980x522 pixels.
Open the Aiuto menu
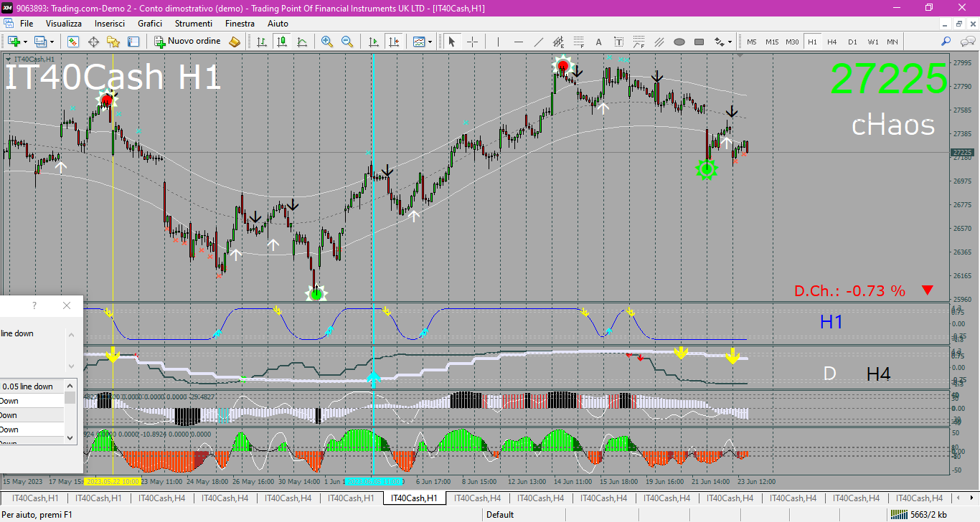pyautogui.click(x=278, y=23)
